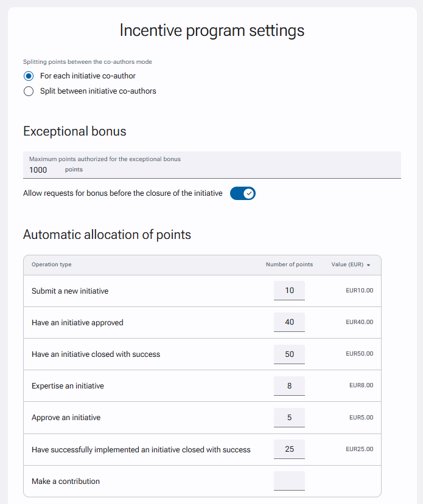Open the Value (EUR) currency dropdown arrow
Image resolution: width=423 pixels, height=504 pixels.
tap(368, 265)
